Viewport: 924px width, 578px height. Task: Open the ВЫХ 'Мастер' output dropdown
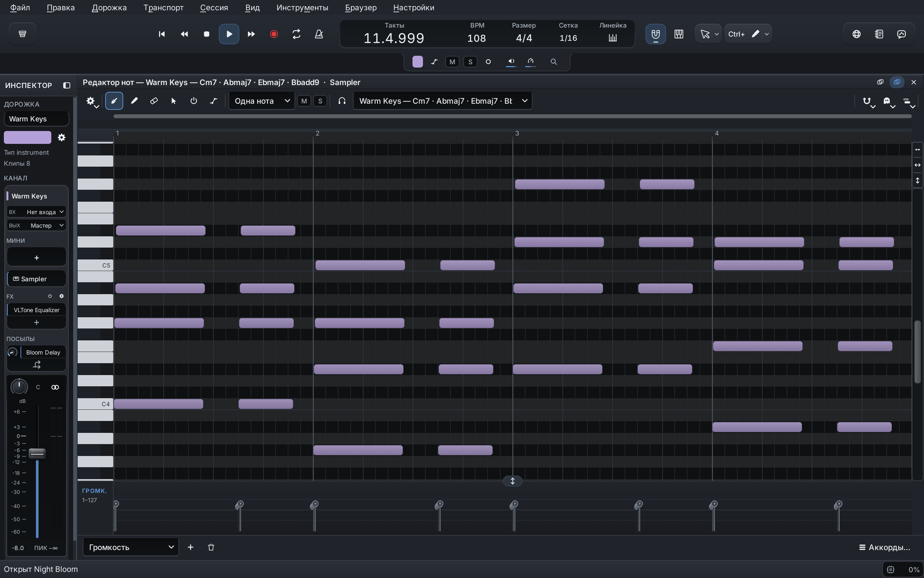click(x=36, y=225)
